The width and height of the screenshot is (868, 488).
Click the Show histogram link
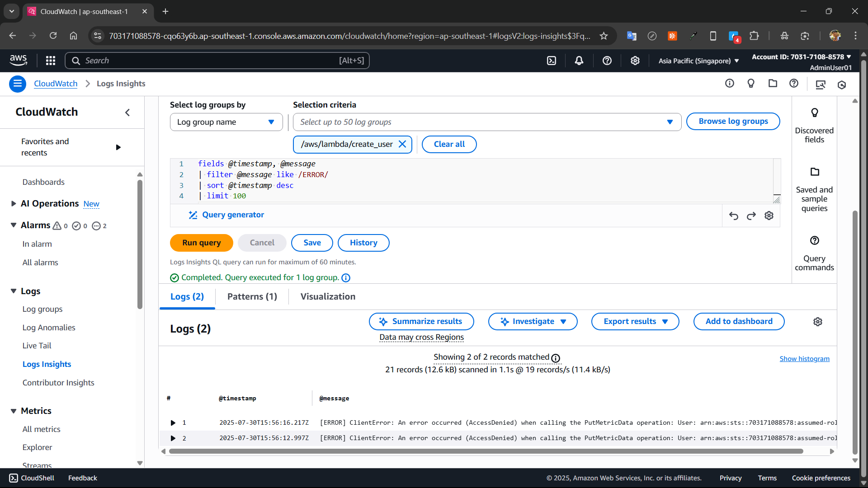click(x=804, y=359)
